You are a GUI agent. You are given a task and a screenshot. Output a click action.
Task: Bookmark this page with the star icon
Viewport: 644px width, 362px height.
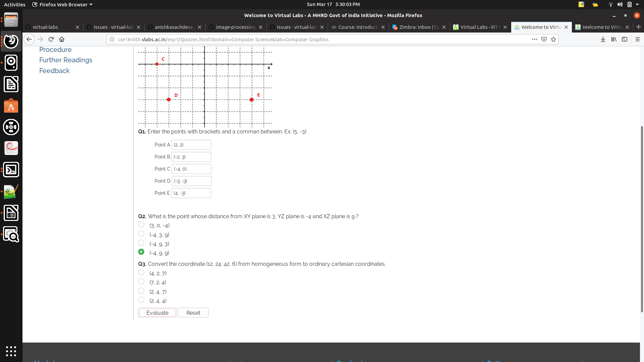tap(554, 39)
